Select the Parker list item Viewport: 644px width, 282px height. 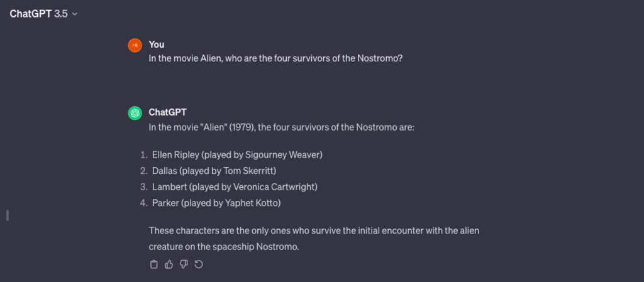click(x=216, y=202)
